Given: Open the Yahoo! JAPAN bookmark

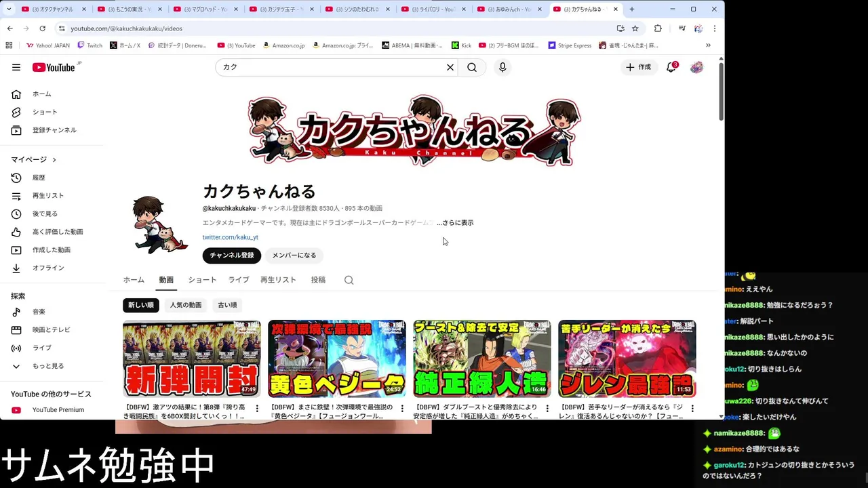Looking at the screenshot, I should (x=47, y=45).
